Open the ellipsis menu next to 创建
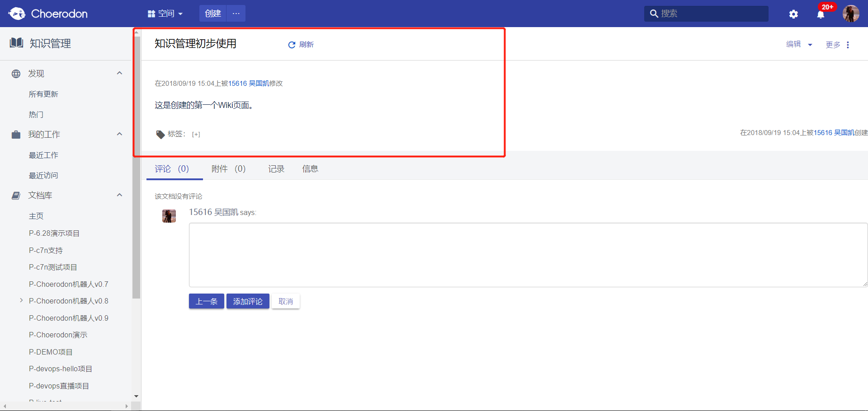Viewport: 868px width, 411px height. tap(236, 14)
